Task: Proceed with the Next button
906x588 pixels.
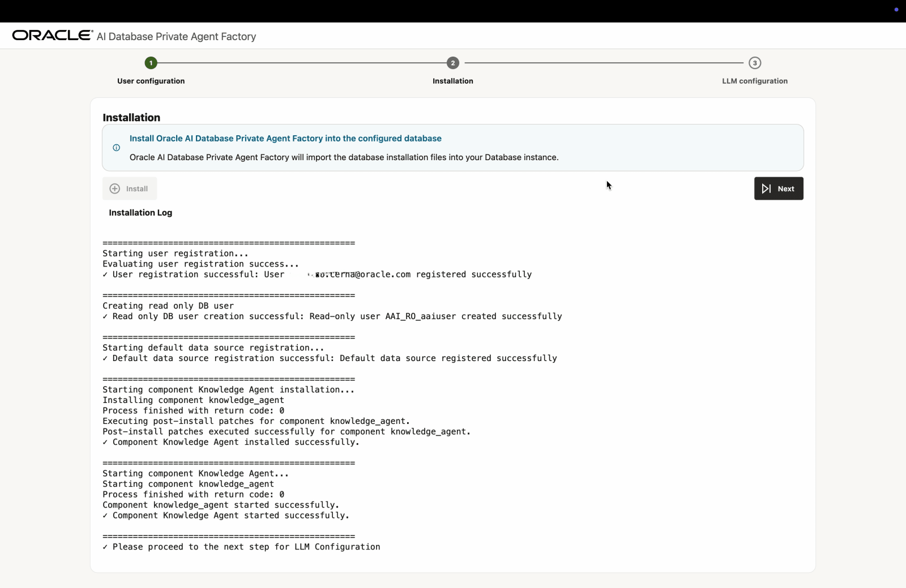Action: [x=779, y=188]
